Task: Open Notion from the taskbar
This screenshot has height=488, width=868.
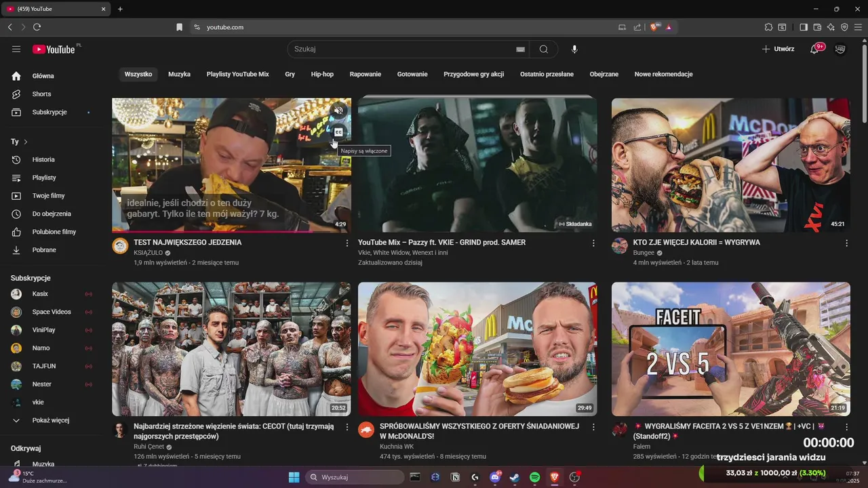Action: (455, 477)
